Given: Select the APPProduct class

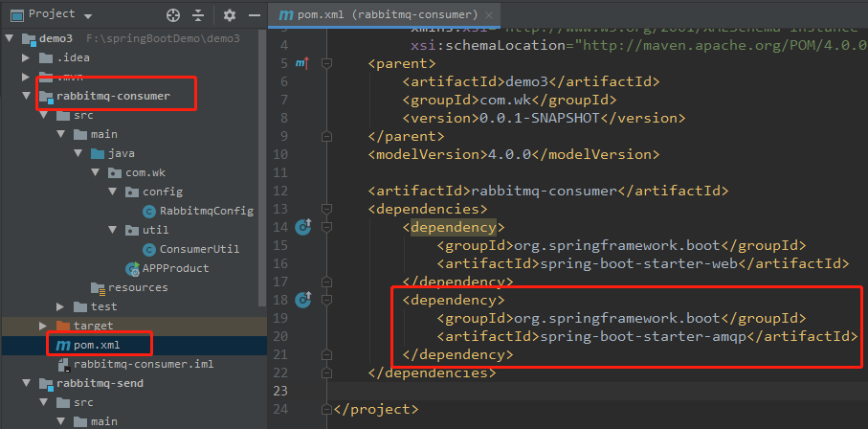Looking at the screenshot, I should (x=175, y=268).
